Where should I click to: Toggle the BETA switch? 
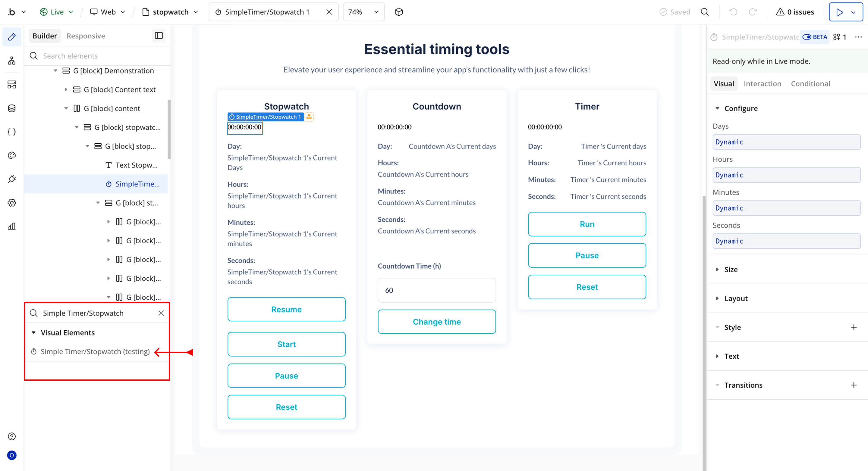point(807,37)
